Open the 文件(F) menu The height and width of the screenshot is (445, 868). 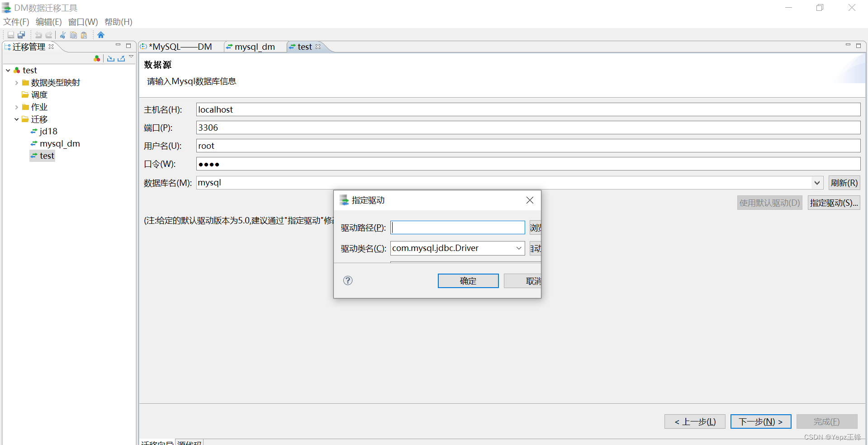tap(16, 22)
